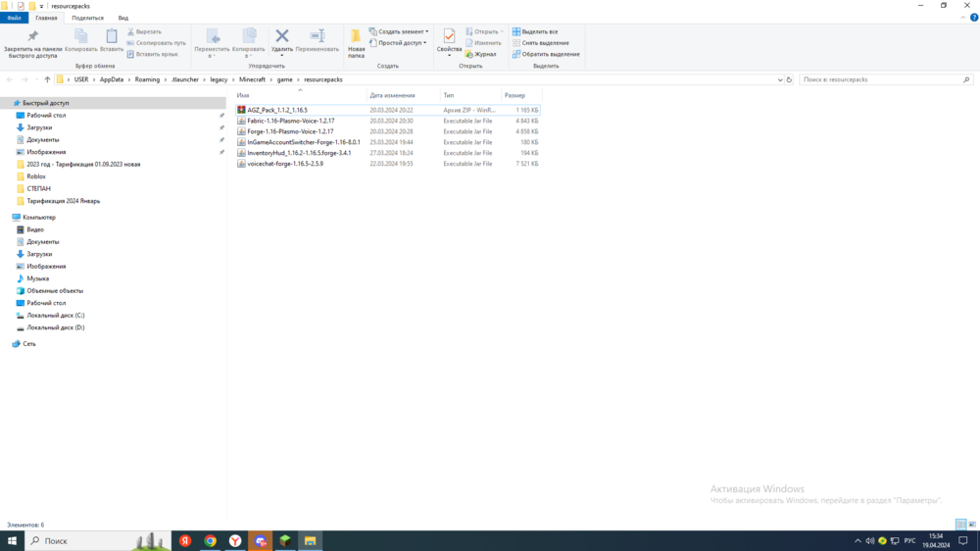
Task: Open Roblox folder in sidebar
Action: pos(35,176)
